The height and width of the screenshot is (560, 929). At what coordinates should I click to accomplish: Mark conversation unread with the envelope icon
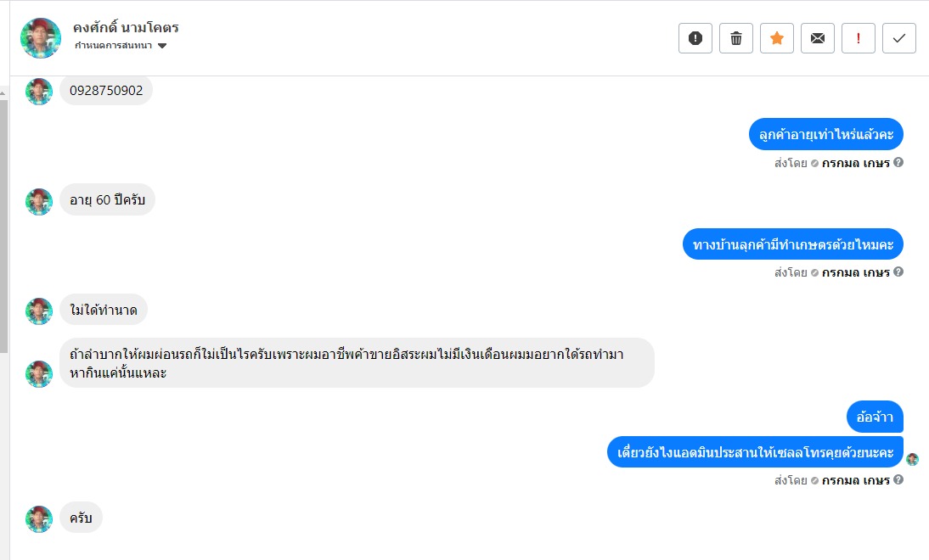[x=818, y=38]
